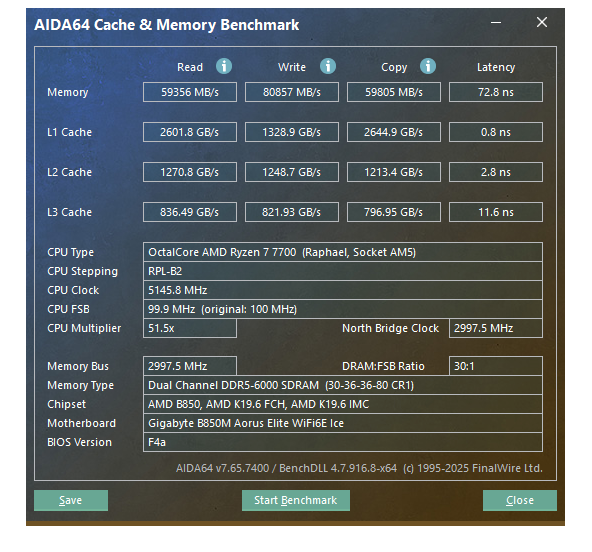
Task: Click the Motherboard field Gigabyte B850M Aorus
Action: tap(343, 423)
